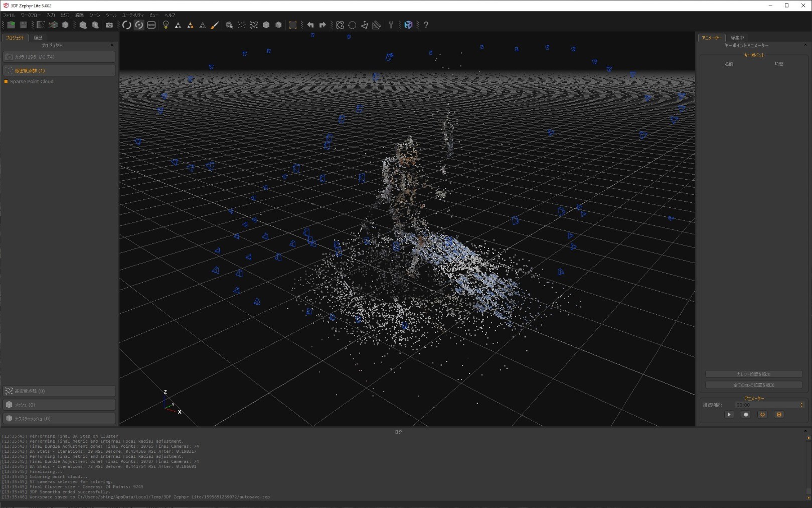Click the plane pick tool icon
The width and height of the screenshot is (812, 508).
pyautogui.click(x=365, y=25)
